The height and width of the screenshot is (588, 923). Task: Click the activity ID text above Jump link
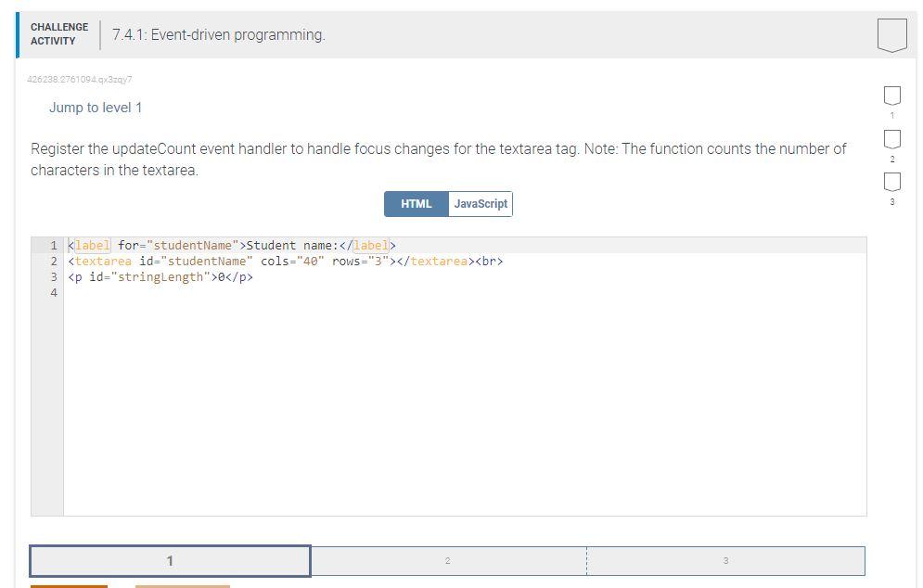click(x=80, y=80)
